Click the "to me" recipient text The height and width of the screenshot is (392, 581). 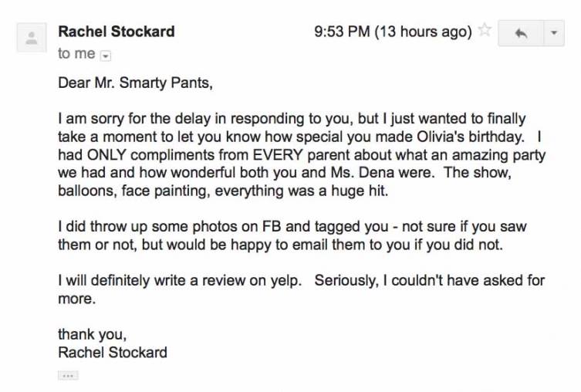(x=76, y=54)
